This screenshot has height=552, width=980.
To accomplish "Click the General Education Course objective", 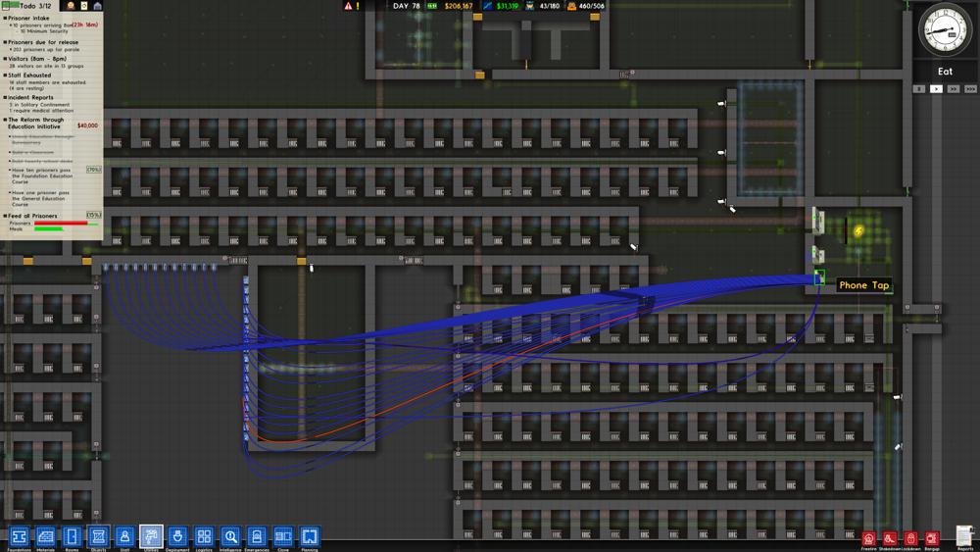I will pos(40,198).
